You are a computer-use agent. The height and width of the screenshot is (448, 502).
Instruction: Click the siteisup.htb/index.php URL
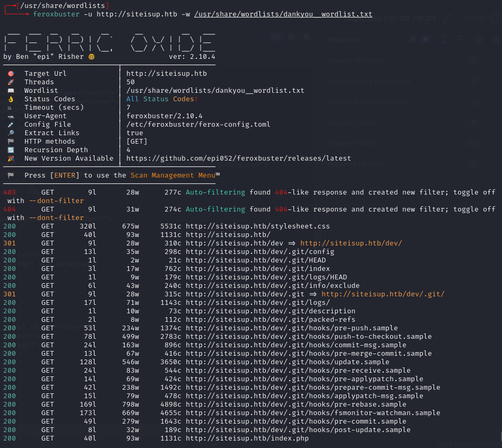coord(247,438)
